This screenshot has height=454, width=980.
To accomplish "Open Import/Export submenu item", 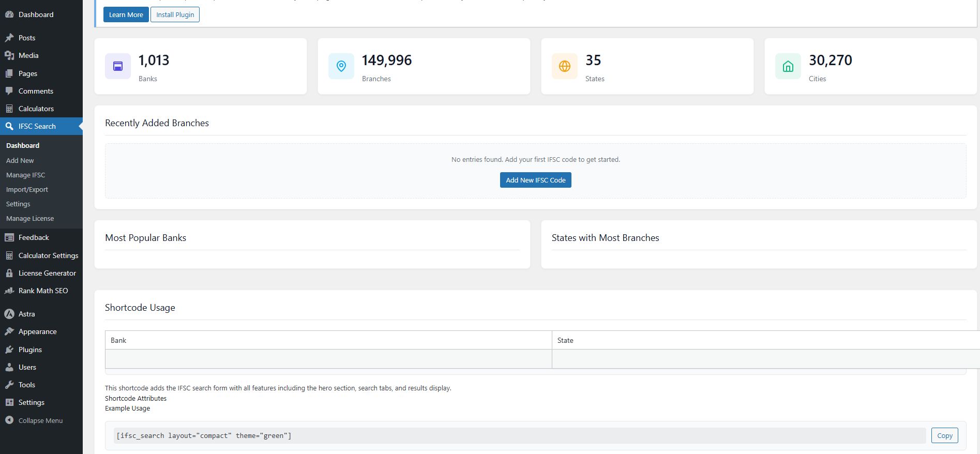I will (x=27, y=189).
